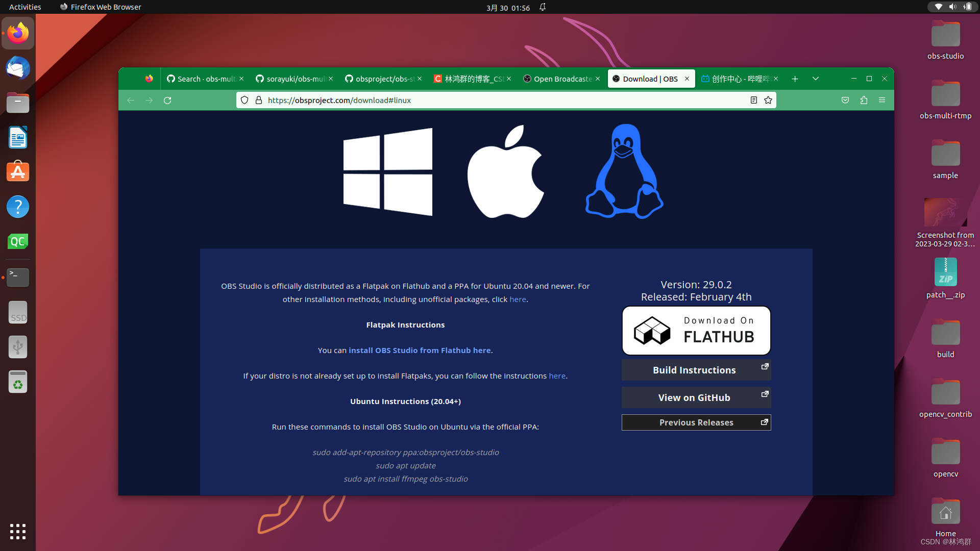Select the sample desktop folder
980x551 pixels.
(945, 160)
